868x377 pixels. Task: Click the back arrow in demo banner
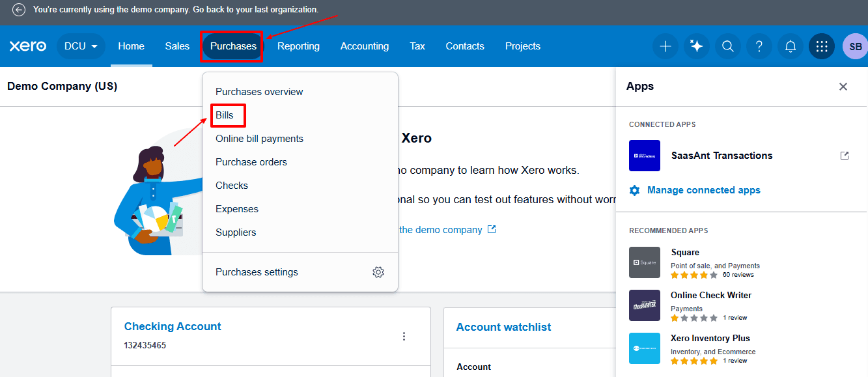coord(19,10)
